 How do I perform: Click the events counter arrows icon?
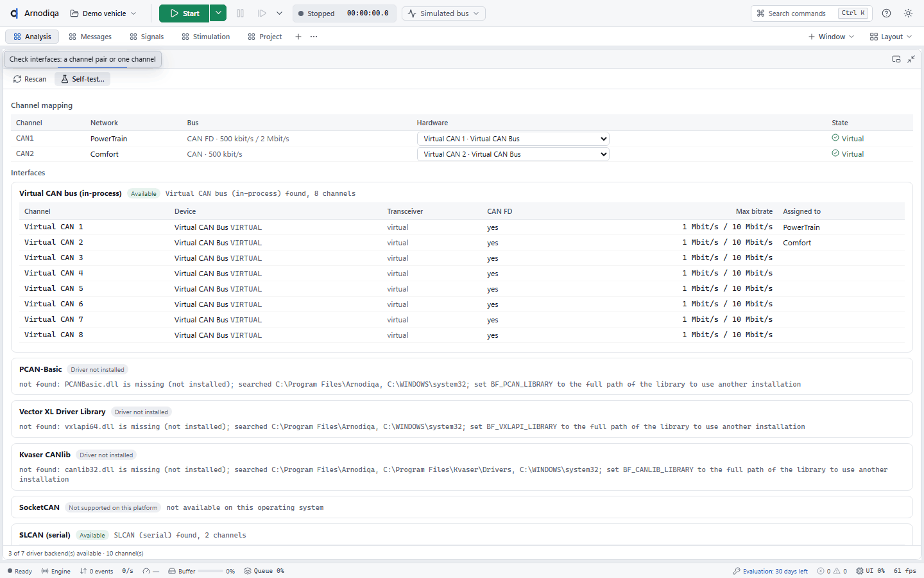tap(83, 571)
